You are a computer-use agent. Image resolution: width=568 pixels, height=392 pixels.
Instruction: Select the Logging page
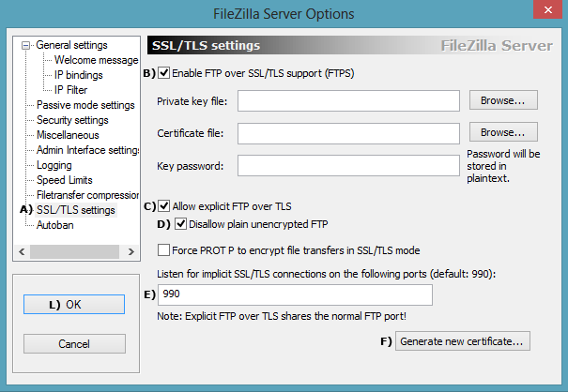point(54,165)
